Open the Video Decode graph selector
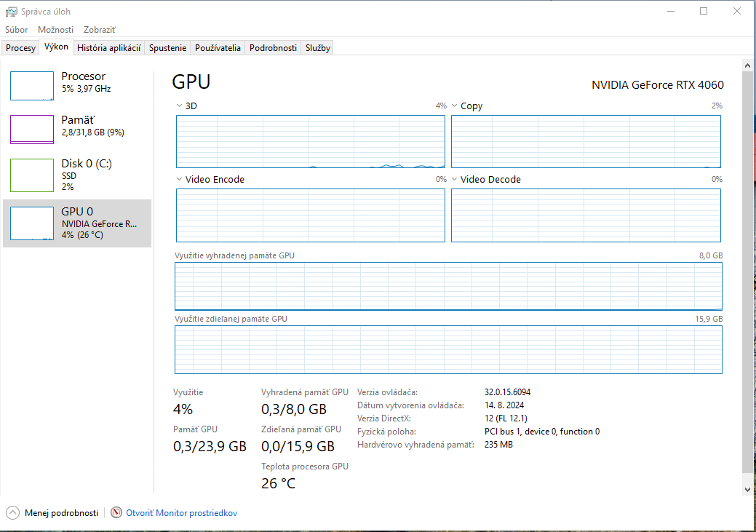 click(x=454, y=179)
